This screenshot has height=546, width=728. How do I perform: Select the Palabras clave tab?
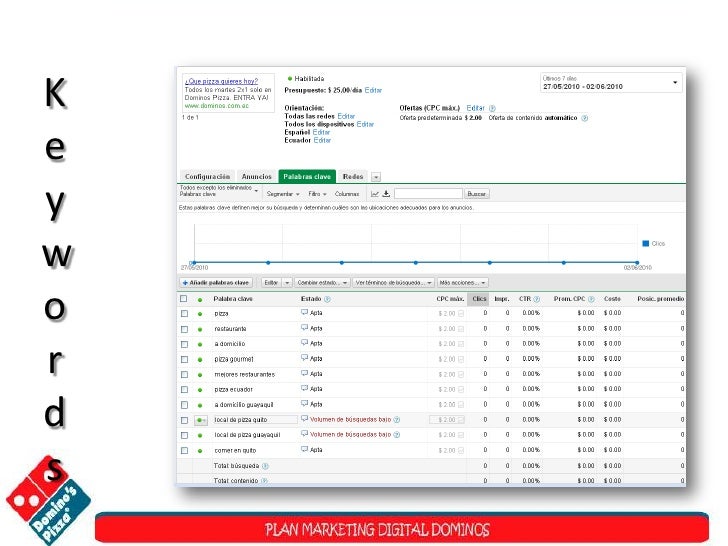tap(307, 177)
